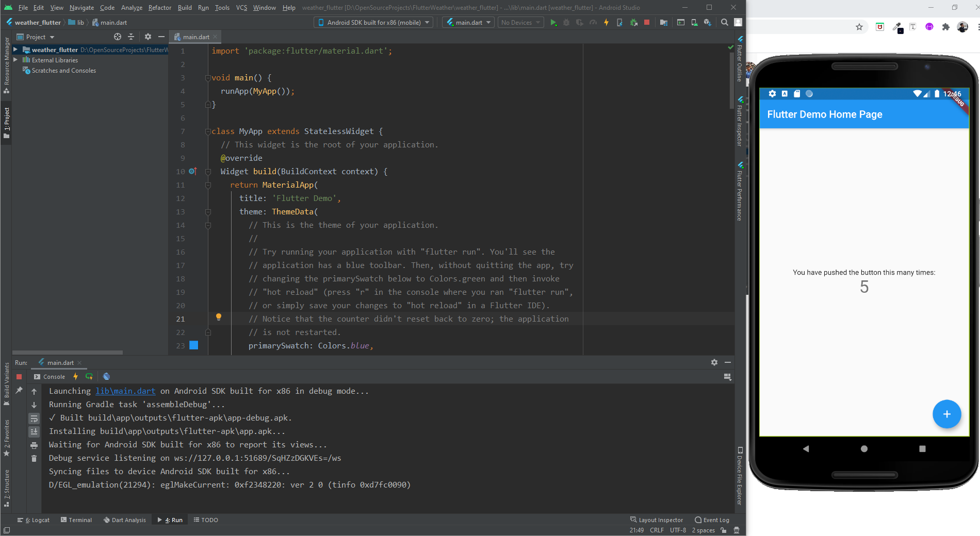This screenshot has width=980, height=536.
Task: Open the Android SDK device selector dropdown
Action: pos(373,23)
